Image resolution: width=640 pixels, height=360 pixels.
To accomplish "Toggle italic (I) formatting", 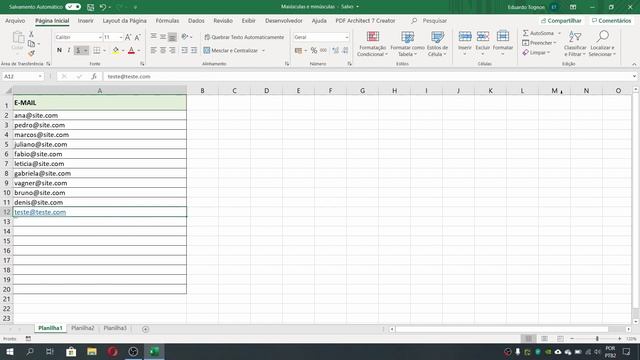I will click(x=69, y=50).
